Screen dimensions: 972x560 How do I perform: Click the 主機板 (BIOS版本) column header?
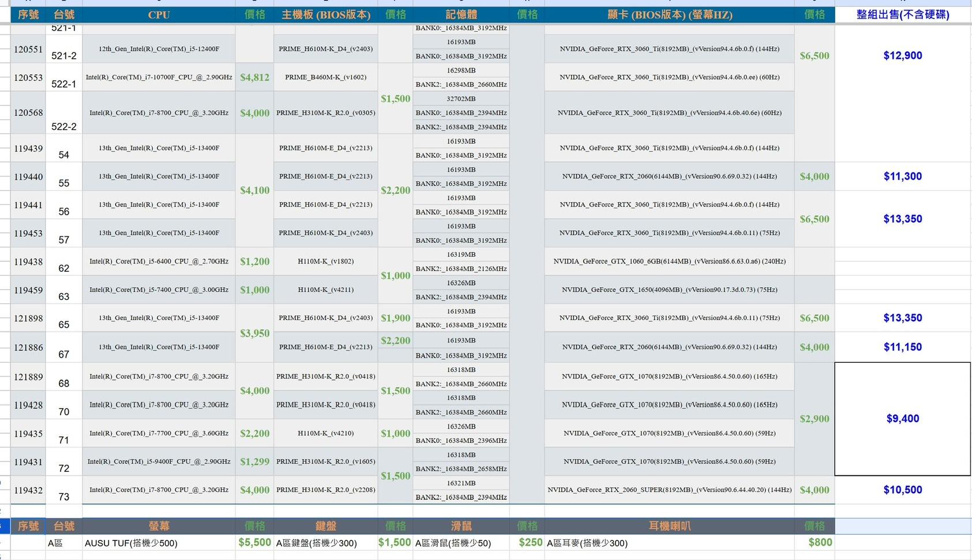(x=326, y=14)
